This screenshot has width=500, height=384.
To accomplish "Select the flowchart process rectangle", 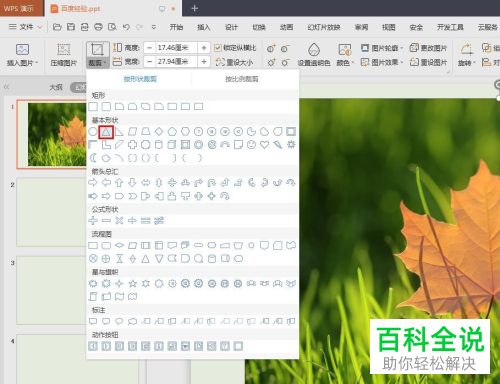I will tap(93, 246).
